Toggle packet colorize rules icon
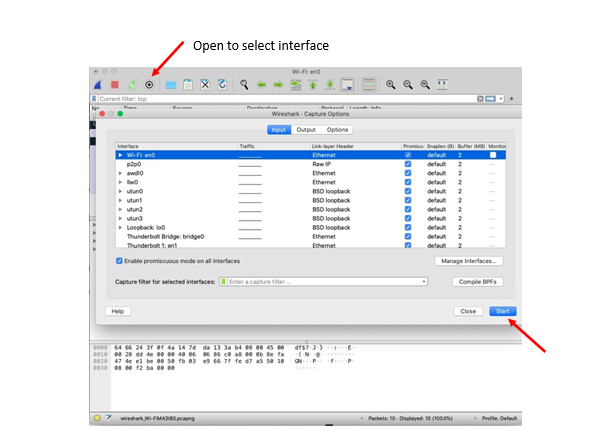 369,84
